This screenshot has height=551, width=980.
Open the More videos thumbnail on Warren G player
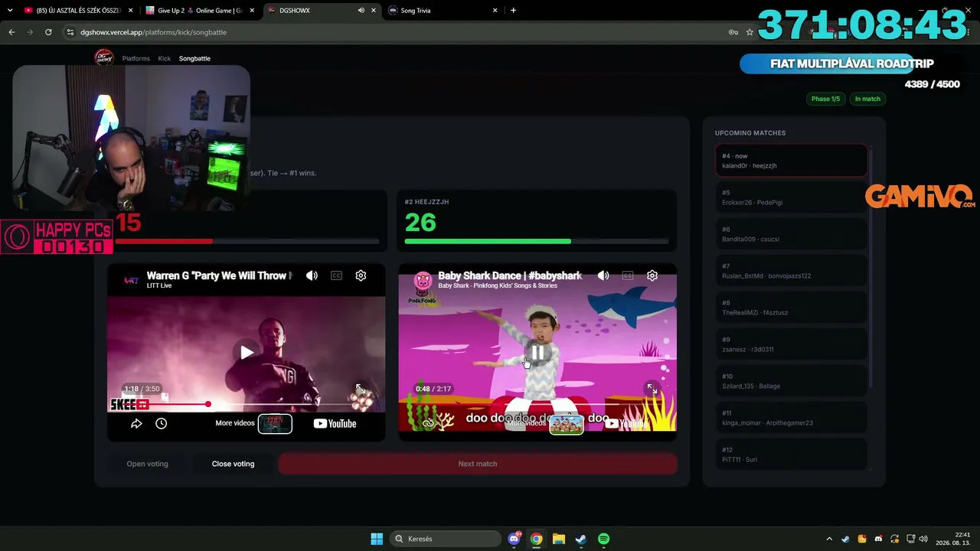[x=275, y=423]
